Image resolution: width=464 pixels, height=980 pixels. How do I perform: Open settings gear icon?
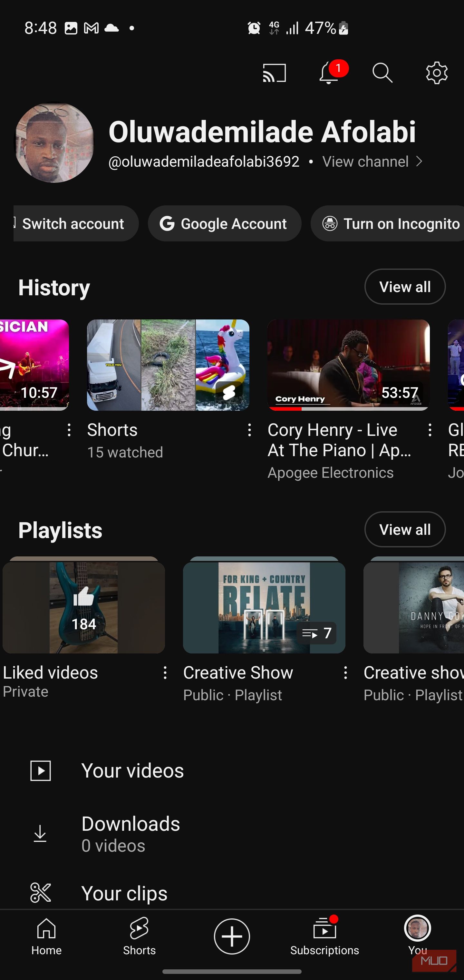(436, 73)
